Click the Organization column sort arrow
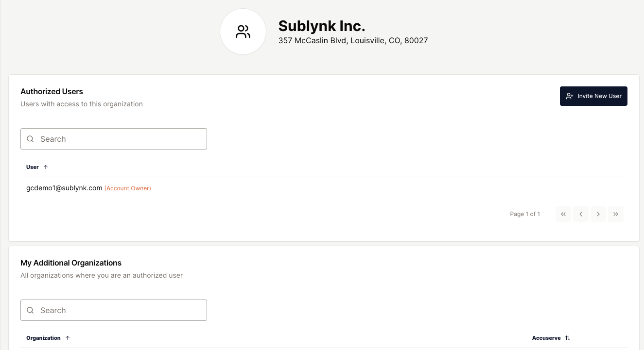This screenshot has width=644, height=350. point(68,338)
